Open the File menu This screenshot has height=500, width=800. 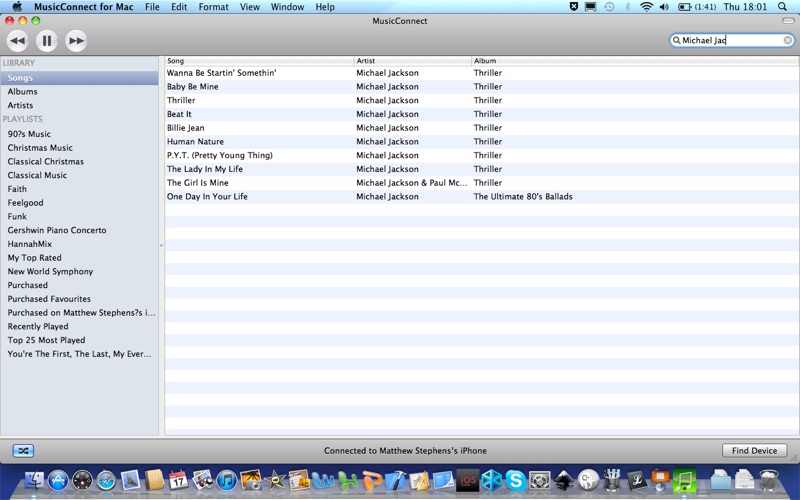152,7
